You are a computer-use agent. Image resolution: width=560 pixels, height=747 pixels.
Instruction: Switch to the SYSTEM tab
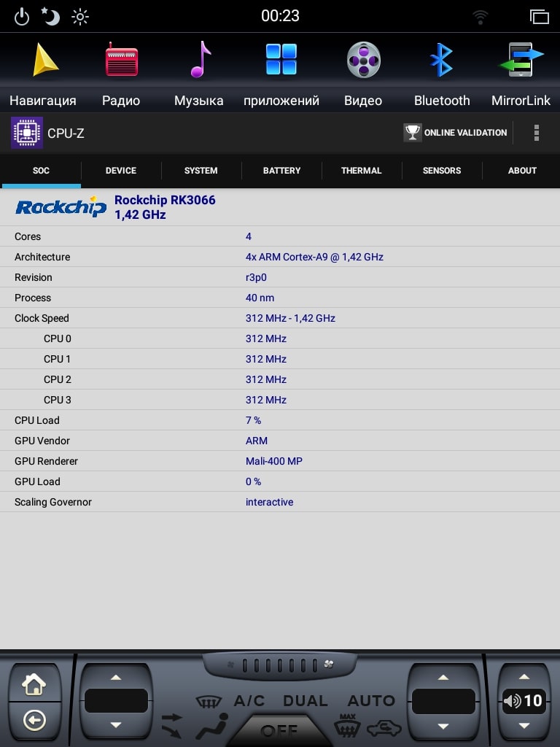pos(201,171)
